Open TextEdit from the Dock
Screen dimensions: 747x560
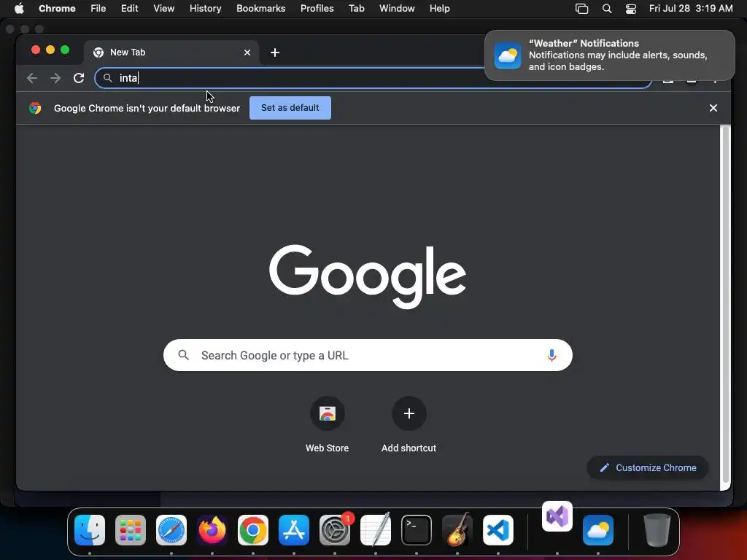point(376,530)
